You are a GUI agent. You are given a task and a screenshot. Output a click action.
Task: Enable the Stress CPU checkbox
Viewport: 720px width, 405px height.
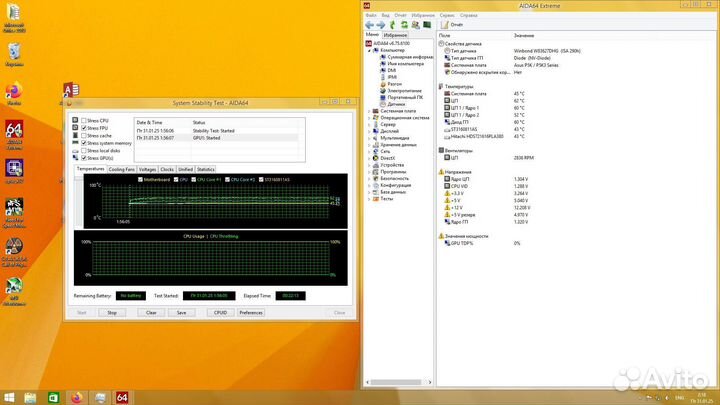tap(84, 121)
